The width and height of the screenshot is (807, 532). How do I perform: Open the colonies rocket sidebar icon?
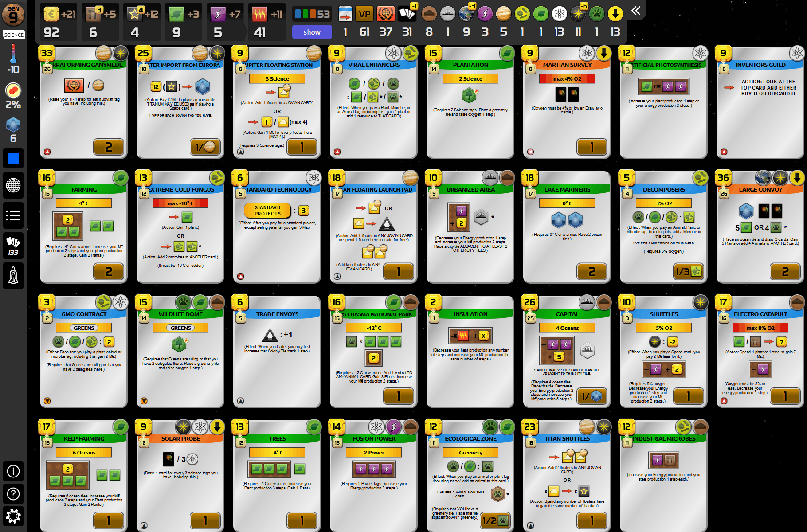tap(13, 276)
